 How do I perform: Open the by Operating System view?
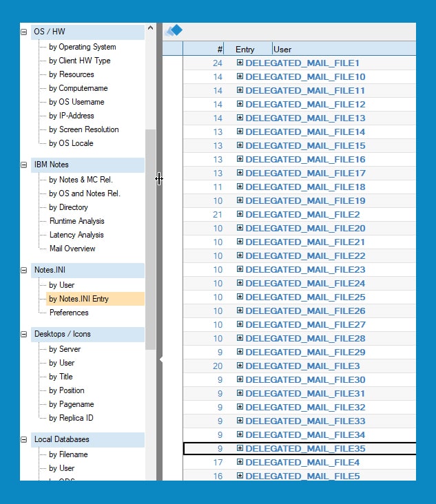[x=82, y=47]
